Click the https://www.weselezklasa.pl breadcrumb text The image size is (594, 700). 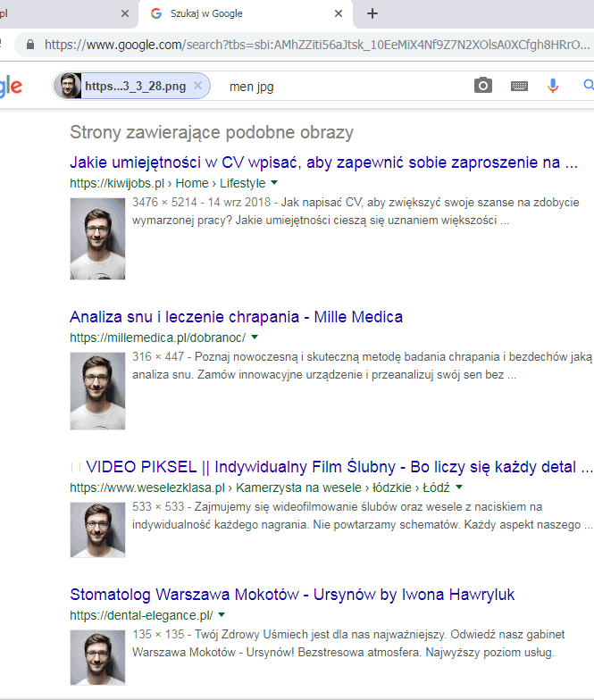point(147,487)
